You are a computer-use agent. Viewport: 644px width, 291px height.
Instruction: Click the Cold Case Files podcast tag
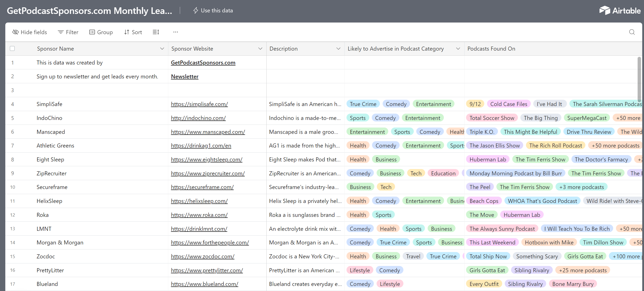click(x=509, y=104)
